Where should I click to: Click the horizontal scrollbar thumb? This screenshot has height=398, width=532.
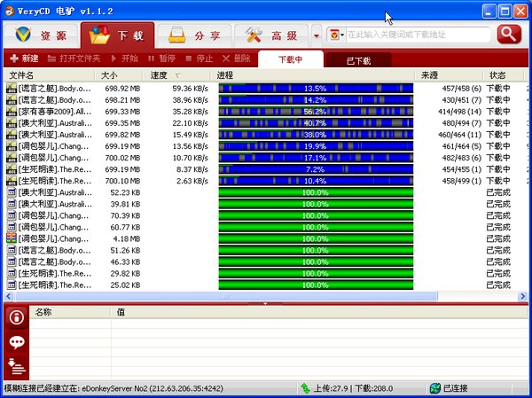click(226, 297)
